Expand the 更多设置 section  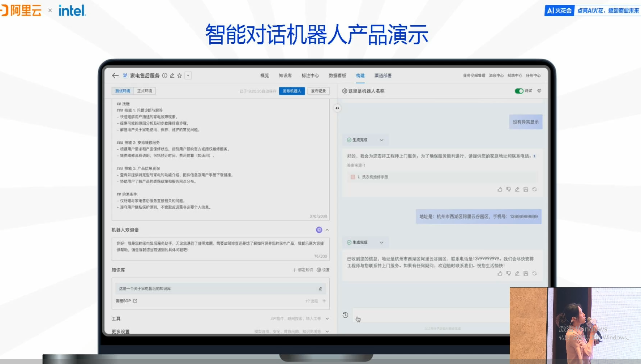[327, 331]
